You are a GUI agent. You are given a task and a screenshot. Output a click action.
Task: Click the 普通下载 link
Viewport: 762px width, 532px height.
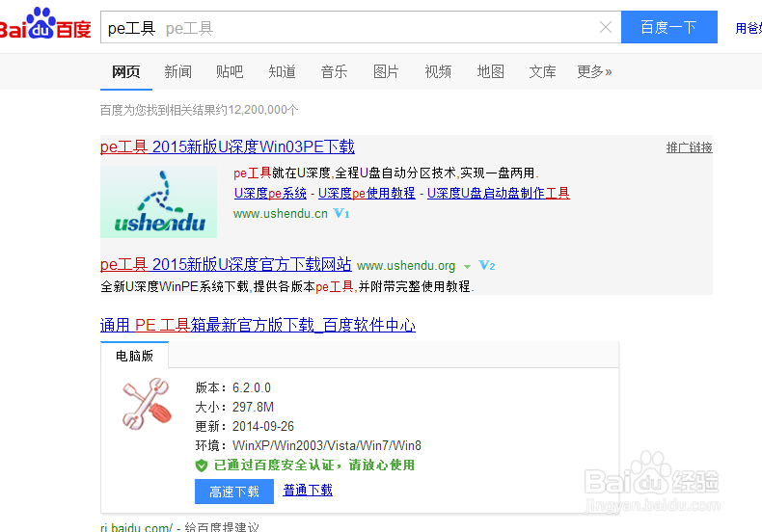click(x=308, y=491)
